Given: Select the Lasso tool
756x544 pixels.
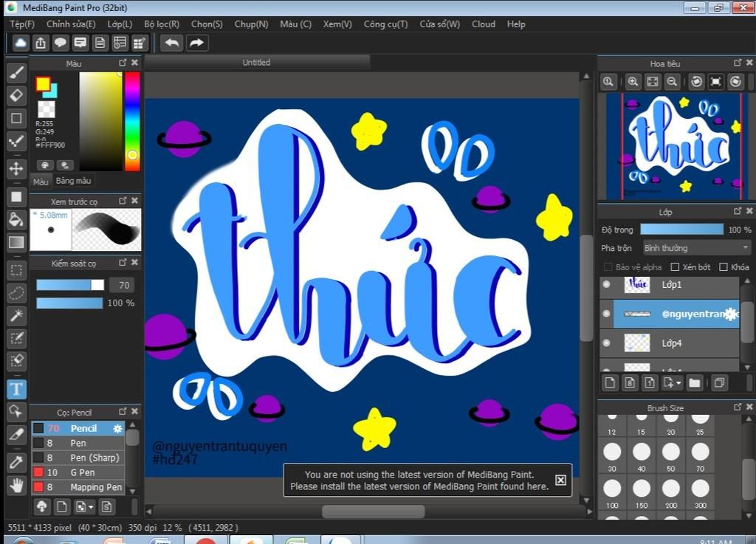Looking at the screenshot, I should pos(16,292).
